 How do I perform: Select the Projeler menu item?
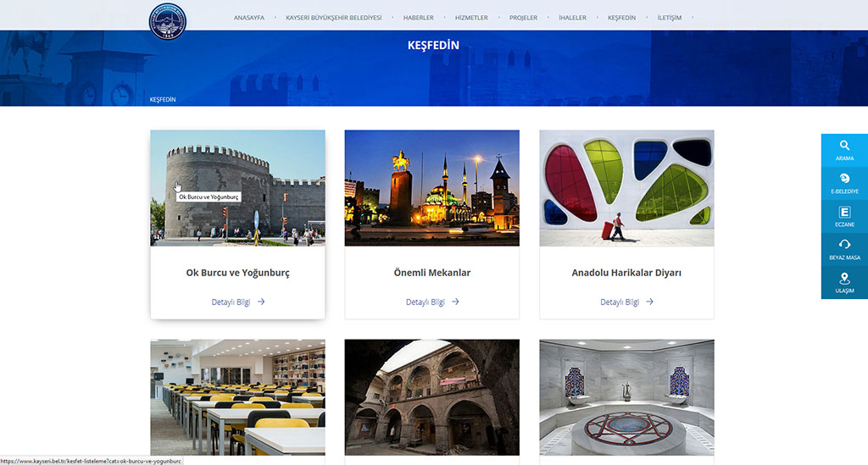[523, 18]
